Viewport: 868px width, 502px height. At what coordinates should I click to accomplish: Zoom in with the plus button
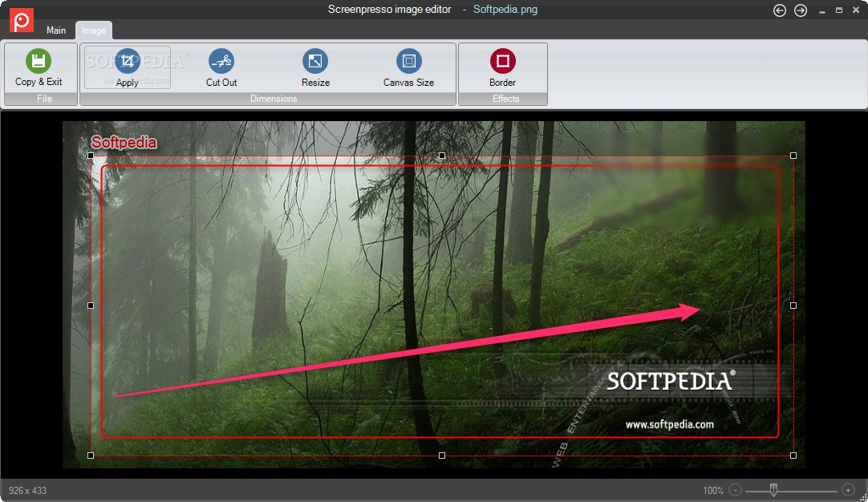click(847, 490)
